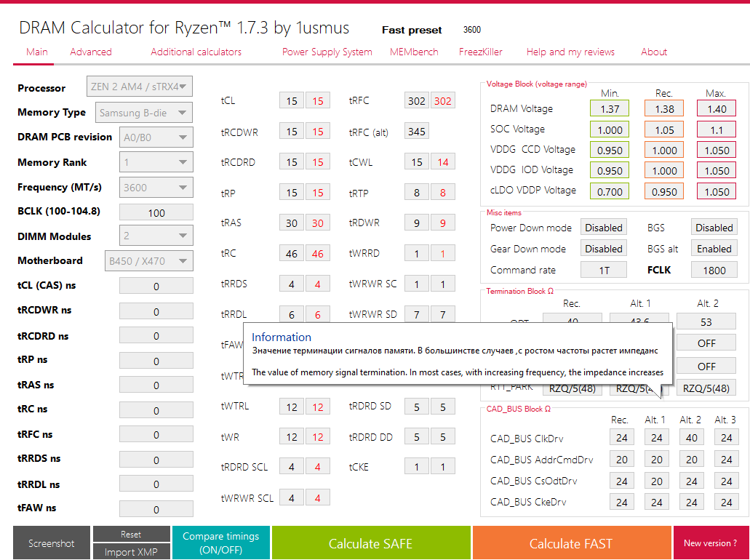The height and width of the screenshot is (560, 750).
Task: Click the FCLK 1800 value
Action: (714, 270)
